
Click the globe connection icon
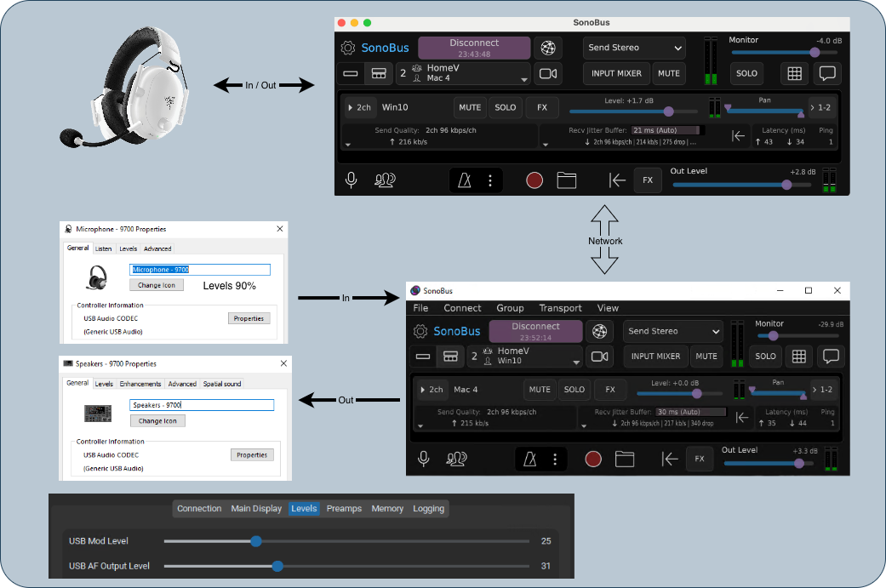pyautogui.click(x=548, y=48)
